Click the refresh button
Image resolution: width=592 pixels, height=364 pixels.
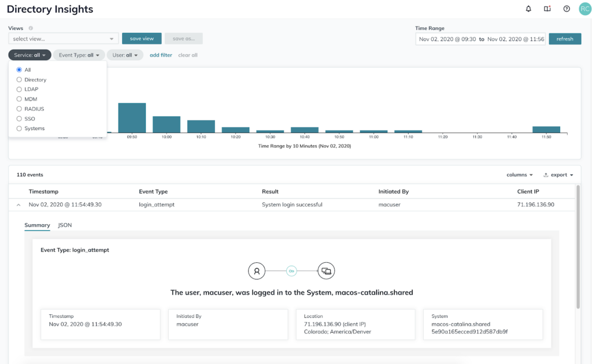click(564, 39)
